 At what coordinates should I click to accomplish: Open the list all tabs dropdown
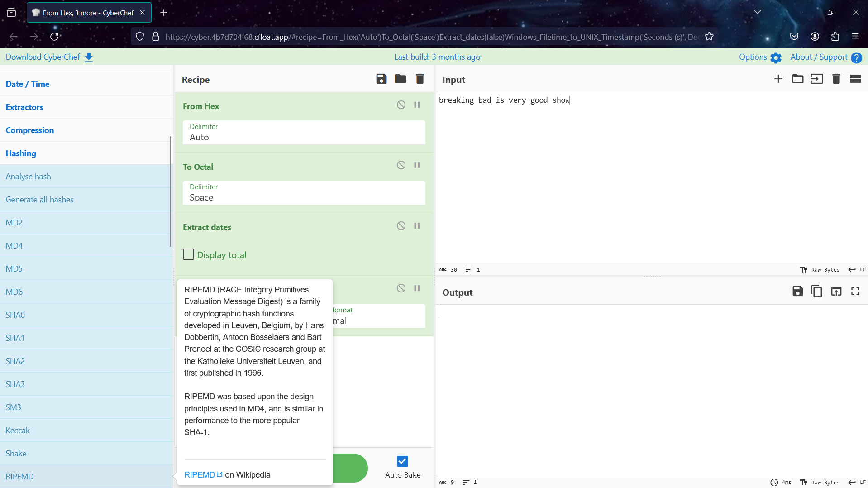(757, 12)
